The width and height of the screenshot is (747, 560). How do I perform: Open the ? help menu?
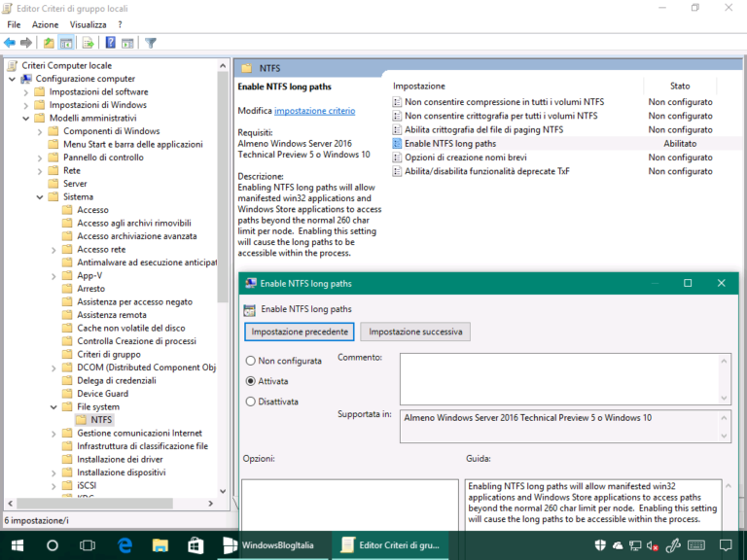coord(120,24)
